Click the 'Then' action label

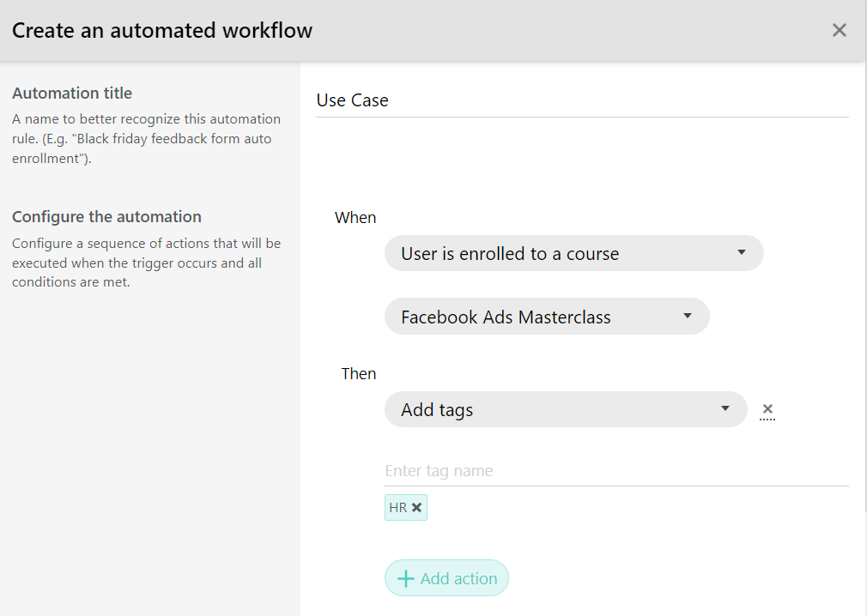[359, 374]
